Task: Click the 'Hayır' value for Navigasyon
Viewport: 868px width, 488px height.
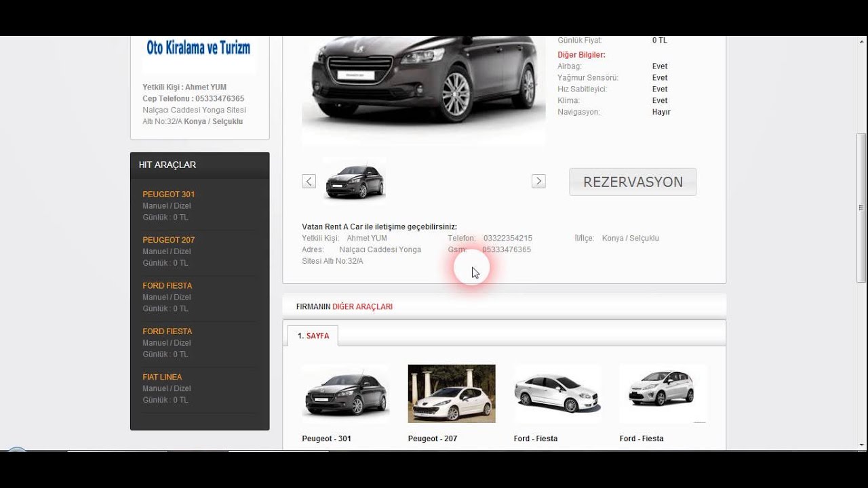Action: click(661, 112)
